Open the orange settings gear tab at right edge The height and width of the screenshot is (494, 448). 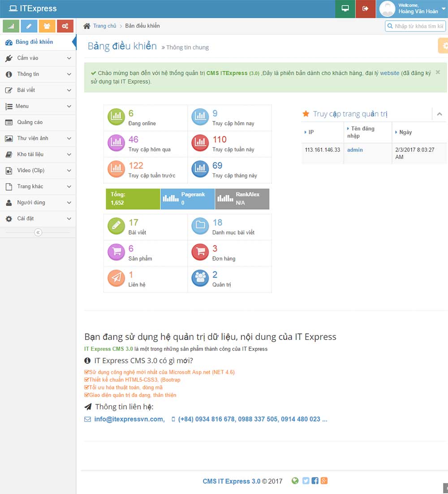[x=443, y=46]
